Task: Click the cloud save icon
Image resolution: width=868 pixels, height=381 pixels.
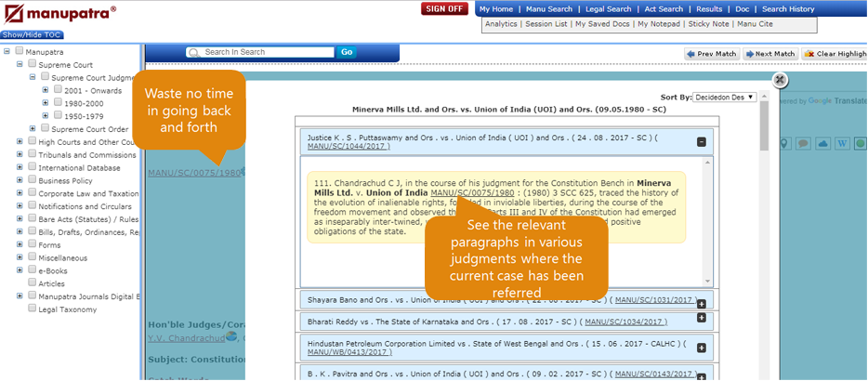Action: (823, 143)
